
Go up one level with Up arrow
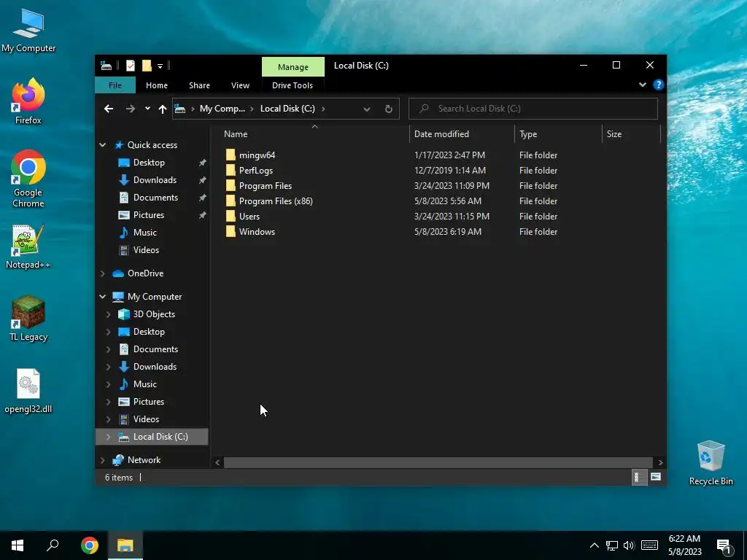(163, 109)
